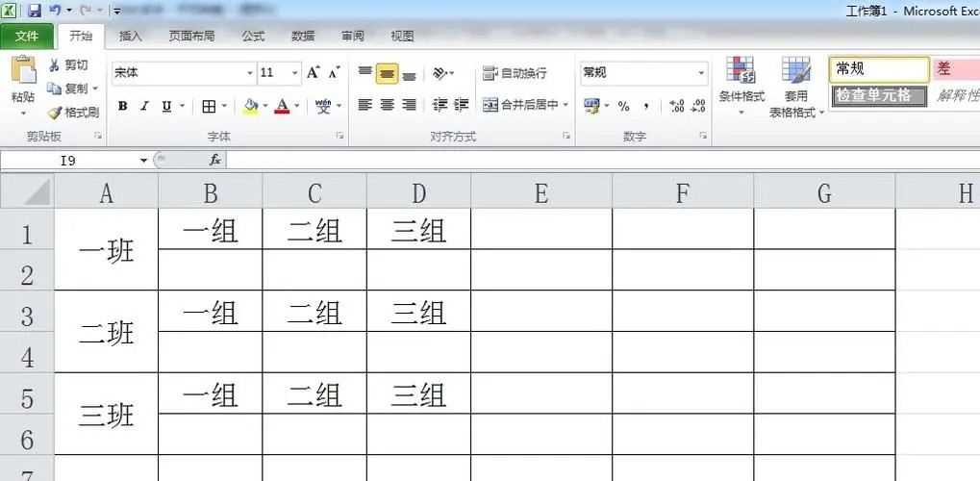The height and width of the screenshot is (481, 980).
Task: Toggle Bold formatting
Action: (x=122, y=107)
